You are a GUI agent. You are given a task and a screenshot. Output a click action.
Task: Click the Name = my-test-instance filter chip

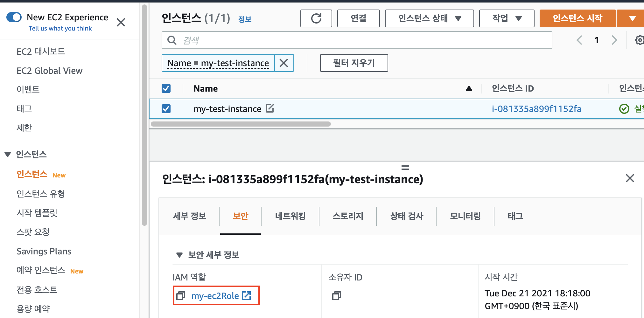point(218,63)
